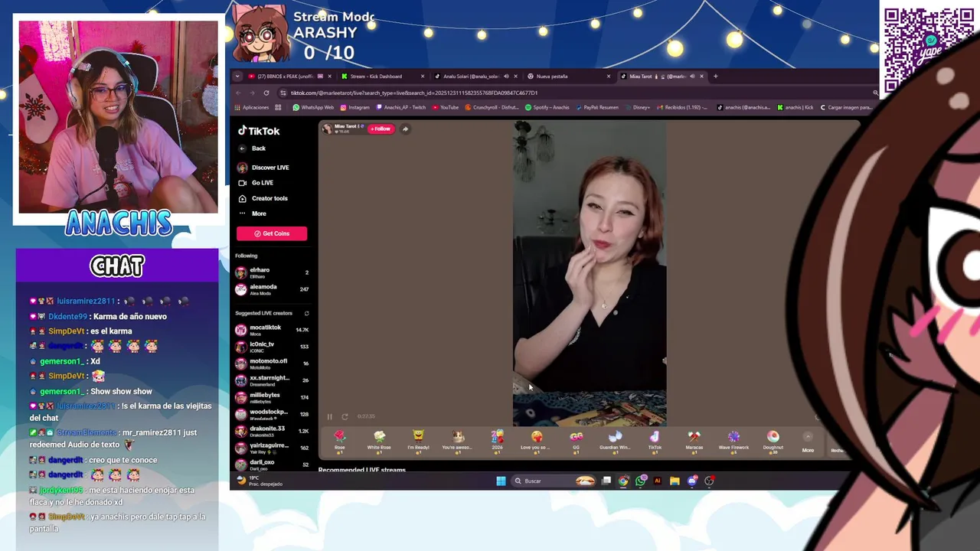980x551 pixels.
Task: Switch to the Nueva pestaña tab
Action: click(x=568, y=77)
